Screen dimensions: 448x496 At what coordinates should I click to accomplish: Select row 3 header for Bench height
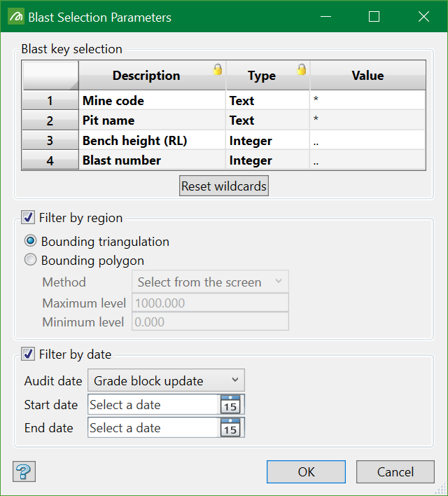(50, 140)
